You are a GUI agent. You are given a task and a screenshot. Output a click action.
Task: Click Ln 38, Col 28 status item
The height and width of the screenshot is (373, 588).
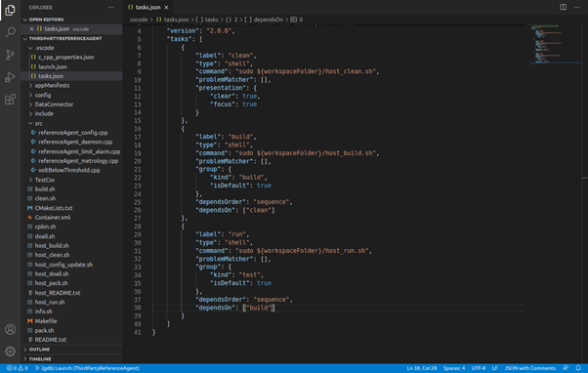tap(422, 368)
